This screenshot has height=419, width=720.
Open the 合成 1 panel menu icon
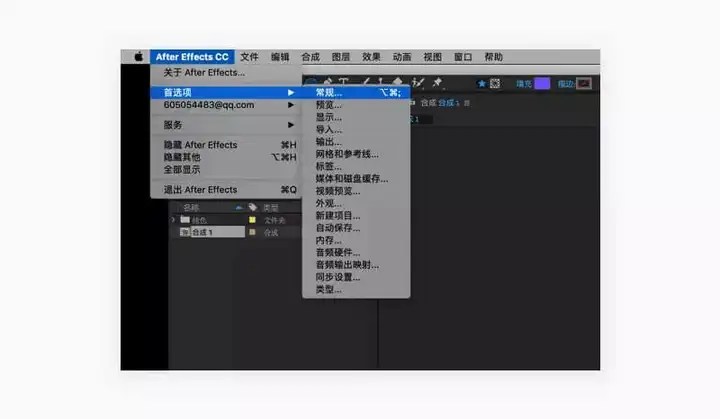pos(467,103)
